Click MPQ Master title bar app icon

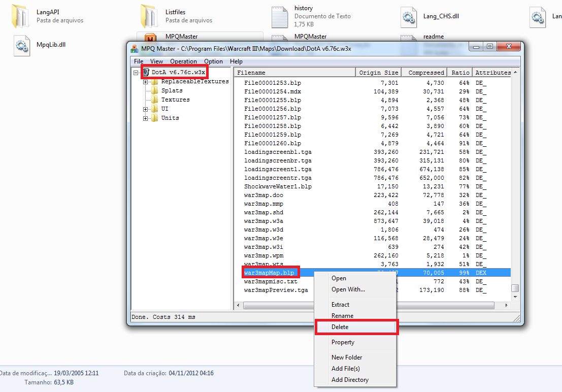pyautogui.click(x=135, y=49)
